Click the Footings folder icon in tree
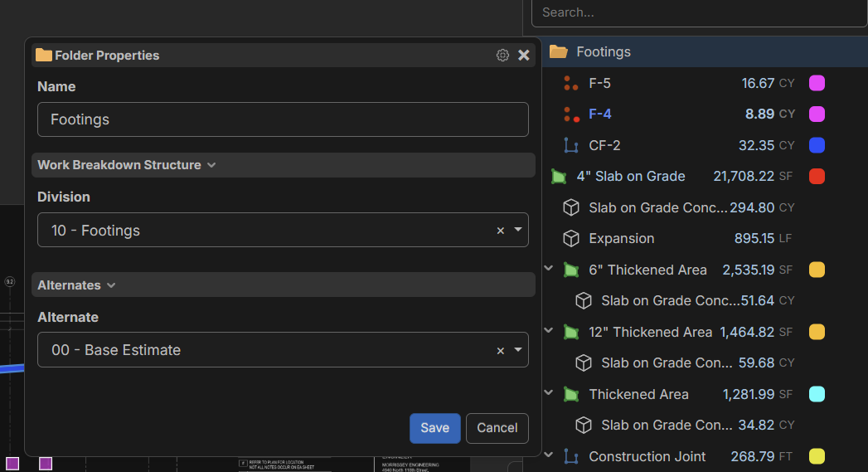This screenshot has width=868, height=472. (x=559, y=52)
